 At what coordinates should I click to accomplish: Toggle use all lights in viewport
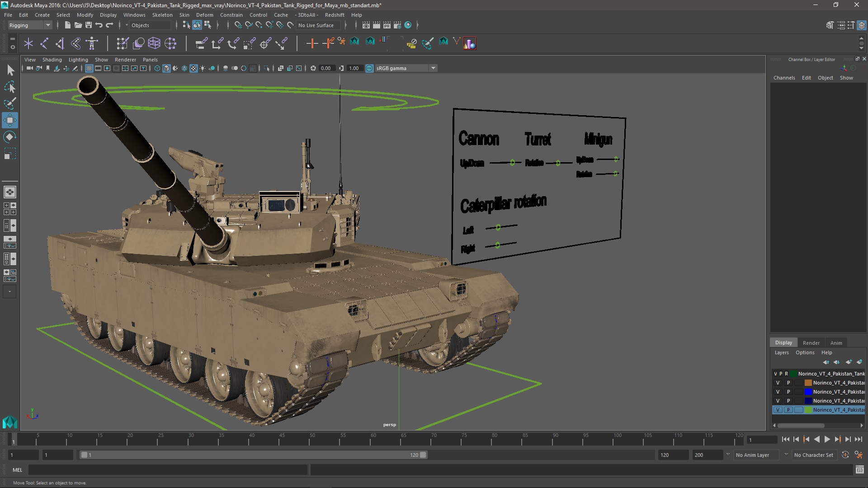click(203, 68)
